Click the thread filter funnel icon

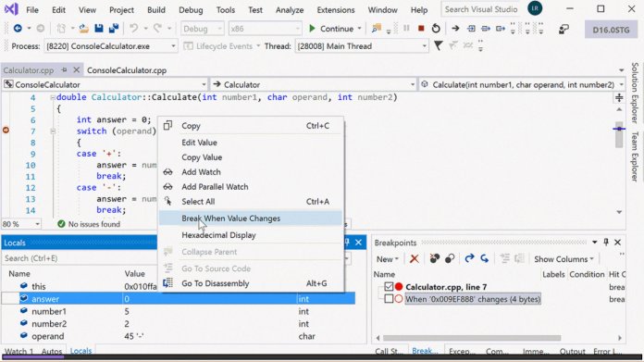point(439,45)
